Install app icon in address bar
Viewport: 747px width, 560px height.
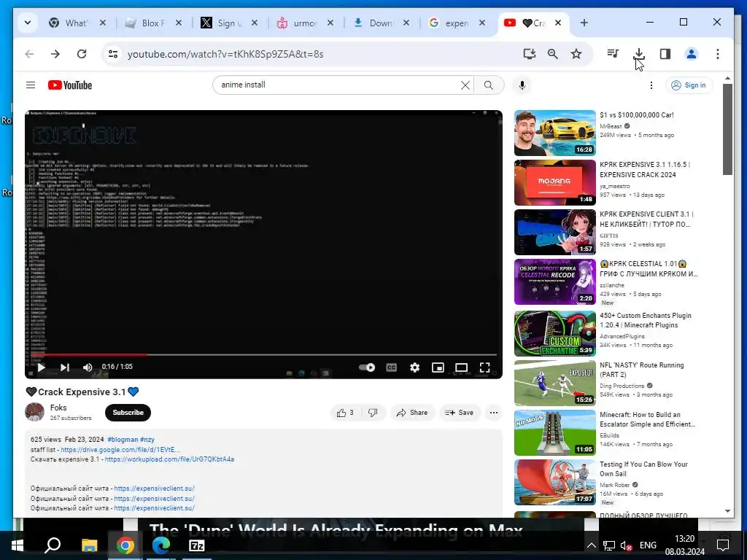(530, 54)
